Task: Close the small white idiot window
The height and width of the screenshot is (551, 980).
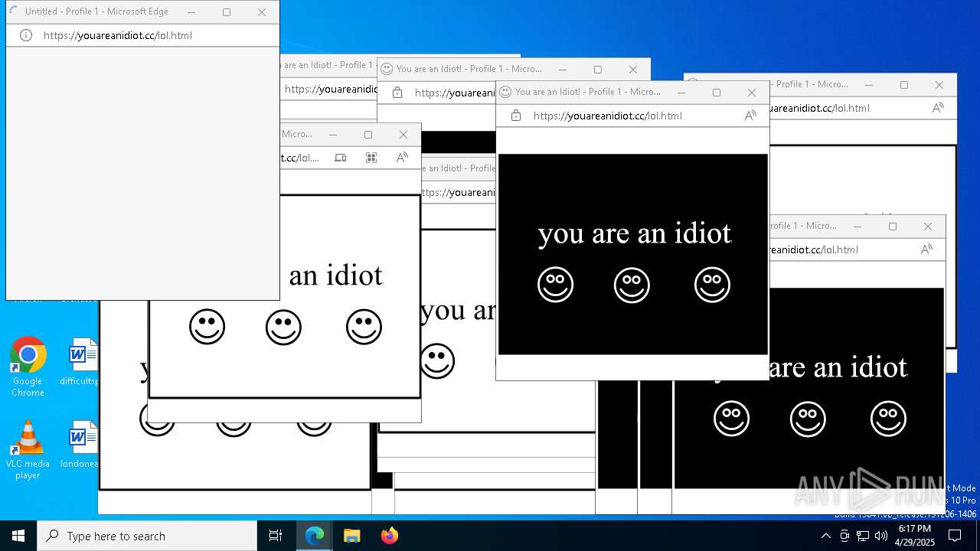Action: (x=403, y=135)
